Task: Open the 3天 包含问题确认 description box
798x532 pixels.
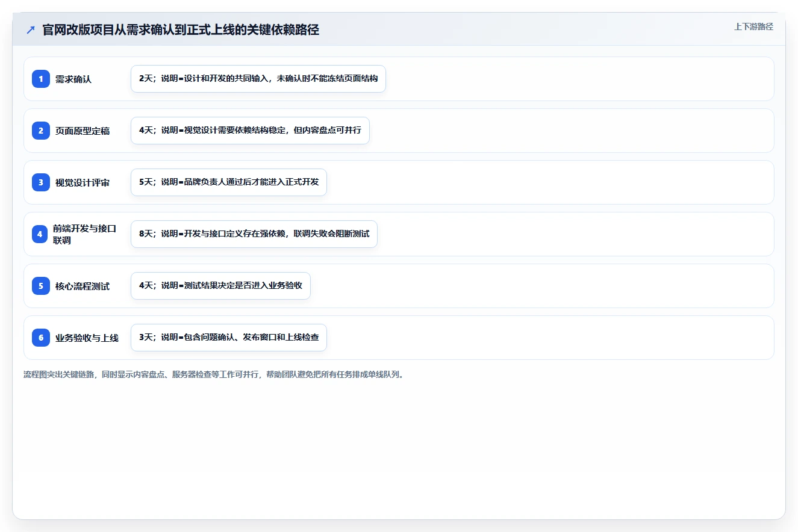Action: pyautogui.click(x=229, y=338)
